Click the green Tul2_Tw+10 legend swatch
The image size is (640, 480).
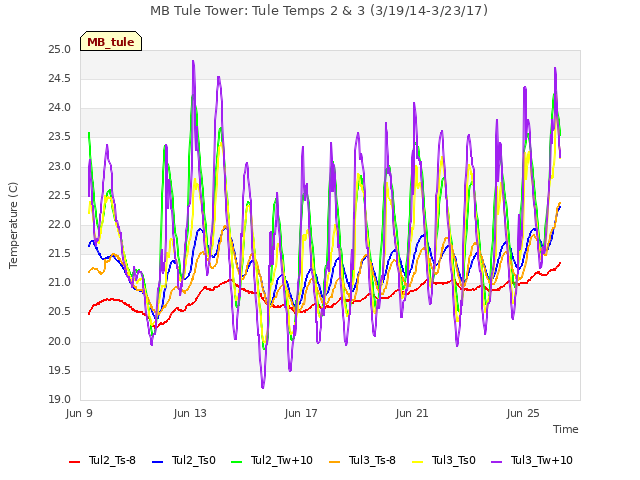click(x=236, y=462)
